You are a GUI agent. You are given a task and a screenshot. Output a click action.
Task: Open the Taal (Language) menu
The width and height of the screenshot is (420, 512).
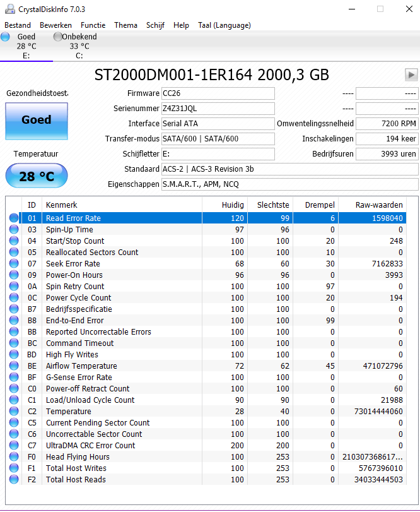tap(225, 25)
